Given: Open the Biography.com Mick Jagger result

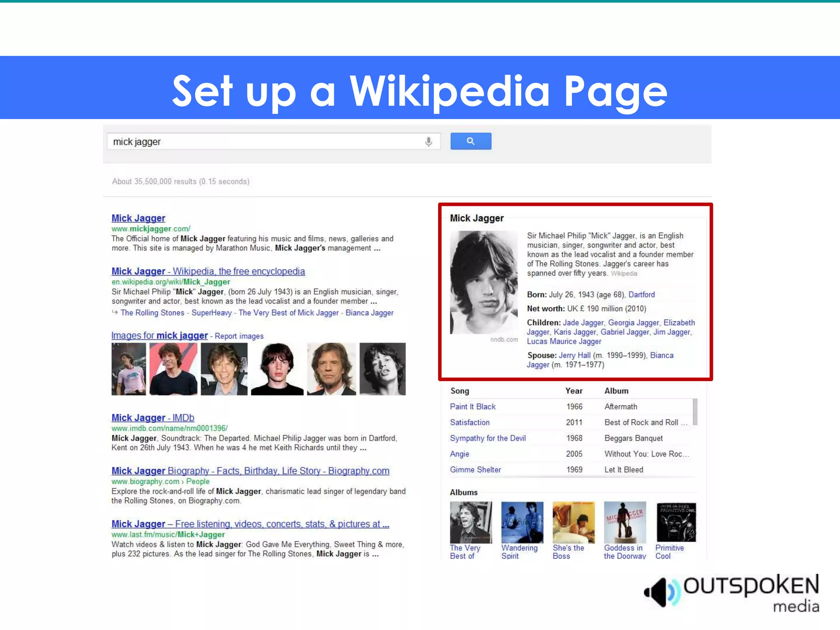Looking at the screenshot, I should click(251, 471).
